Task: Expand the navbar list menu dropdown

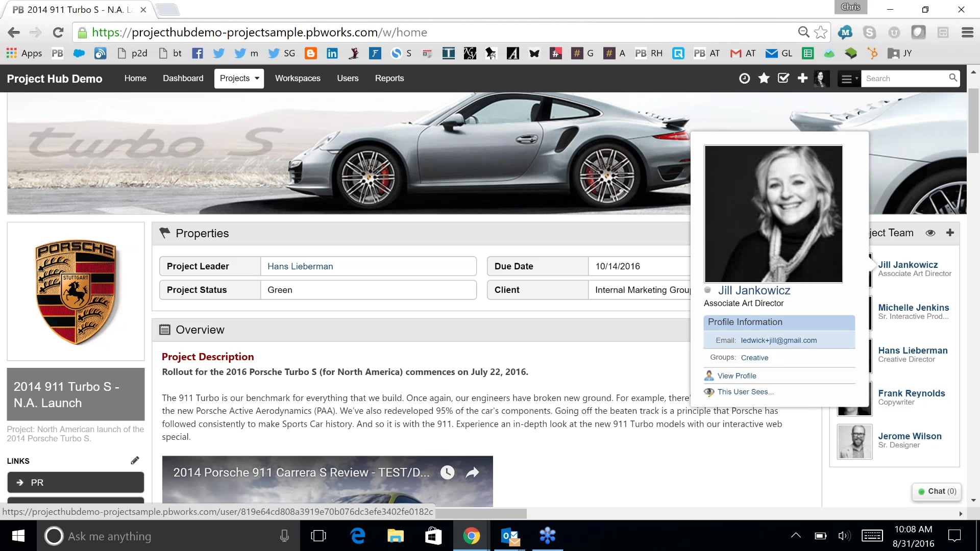Action: 849,79
